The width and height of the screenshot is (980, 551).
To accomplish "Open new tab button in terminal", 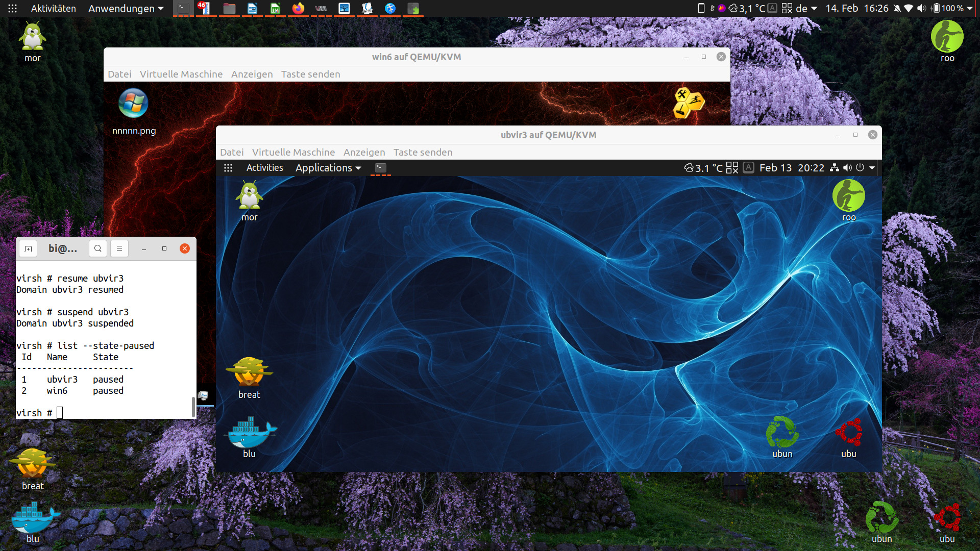I will [29, 248].
